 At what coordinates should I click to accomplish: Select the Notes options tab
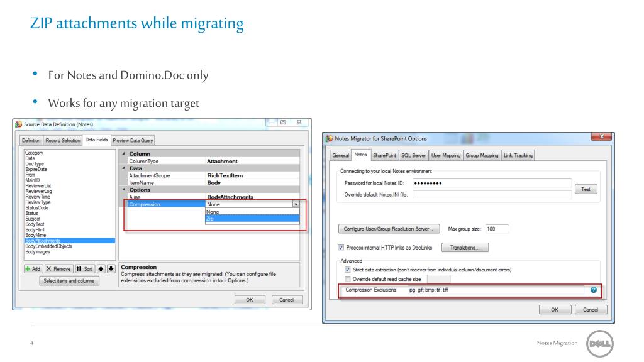(360, 155)
